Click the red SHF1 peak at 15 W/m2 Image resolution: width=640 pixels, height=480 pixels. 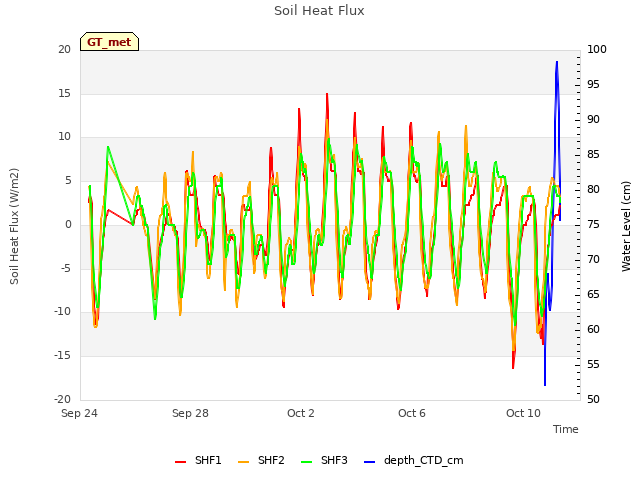click(x=327, y=95)
